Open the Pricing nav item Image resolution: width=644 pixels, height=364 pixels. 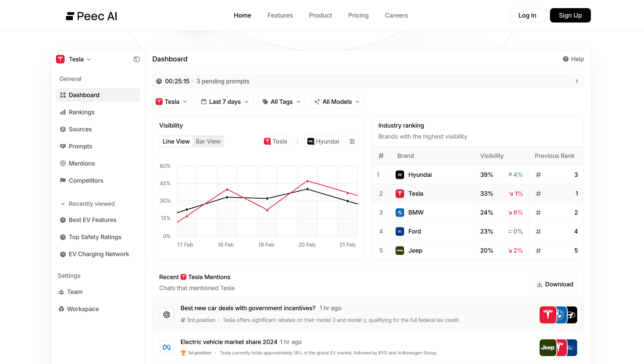point(358,15)
